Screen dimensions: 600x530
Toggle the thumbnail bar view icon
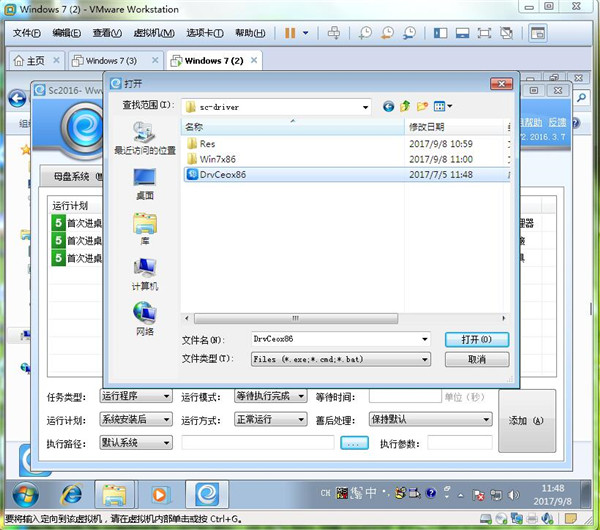462,33
